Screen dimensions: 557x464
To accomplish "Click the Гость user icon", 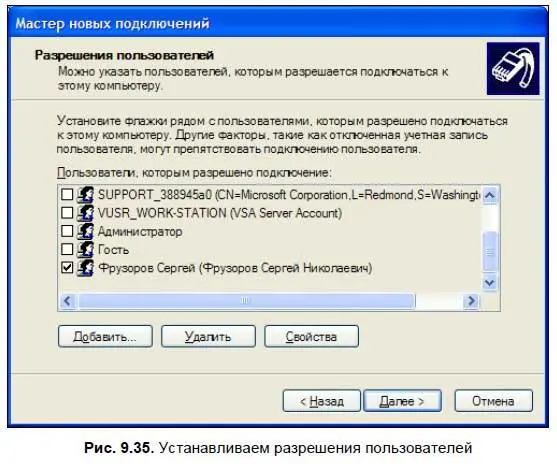I will point(86,249).
